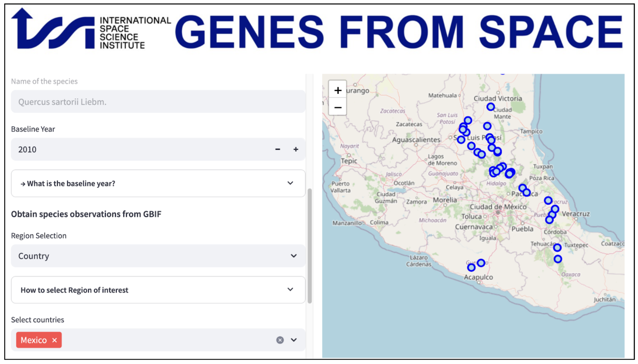
Task: Zoom out on the map
Action: click(x=338, y=107)
